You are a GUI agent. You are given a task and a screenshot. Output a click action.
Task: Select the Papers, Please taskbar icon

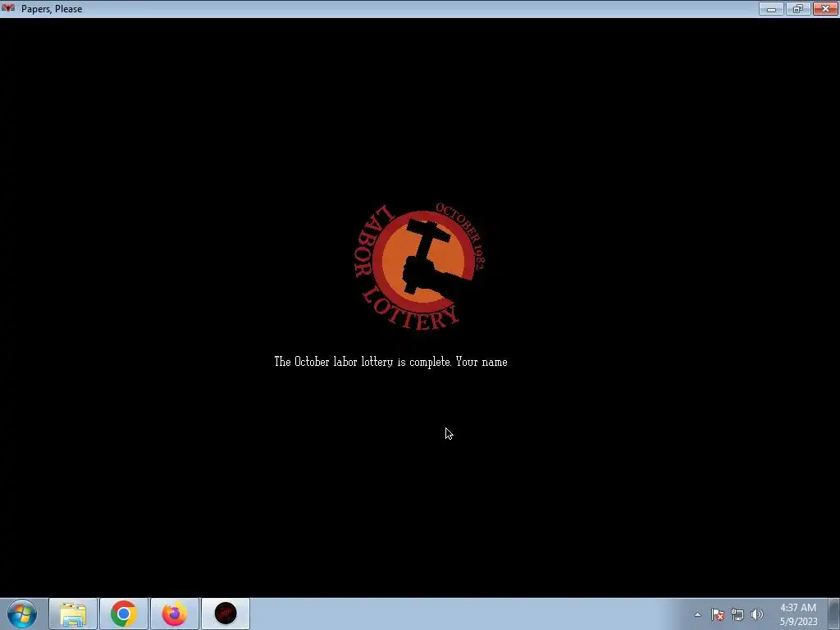[x=226, y=614]
